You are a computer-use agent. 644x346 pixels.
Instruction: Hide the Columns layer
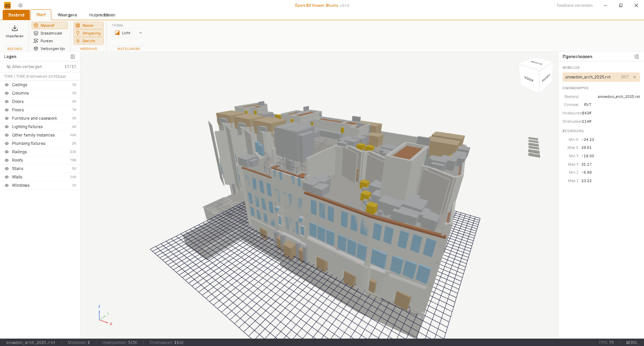coord(7,93)
